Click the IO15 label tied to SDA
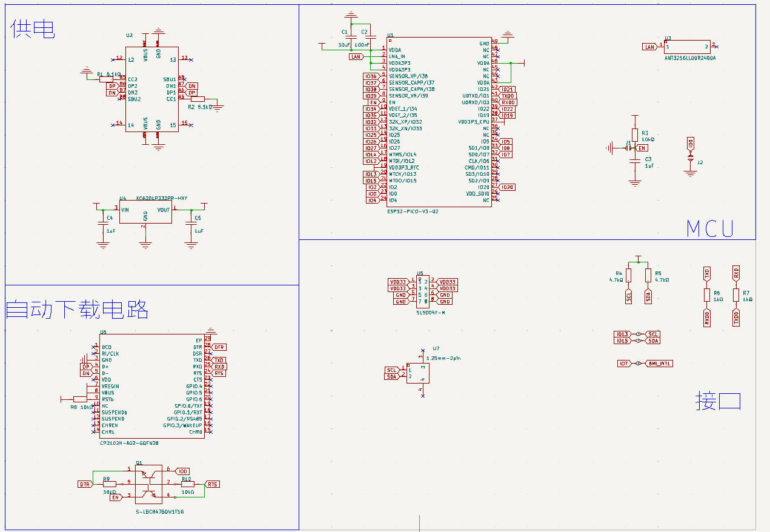 (622, 341)
